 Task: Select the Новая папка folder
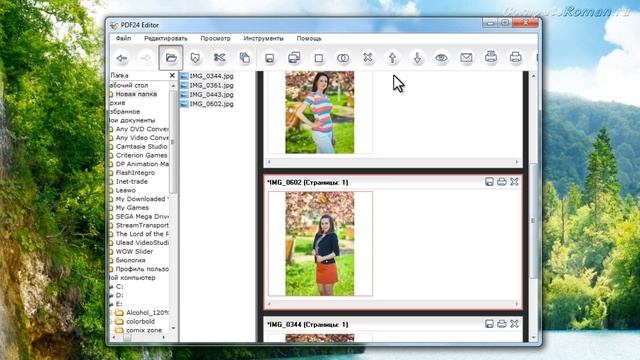[136, 94]
